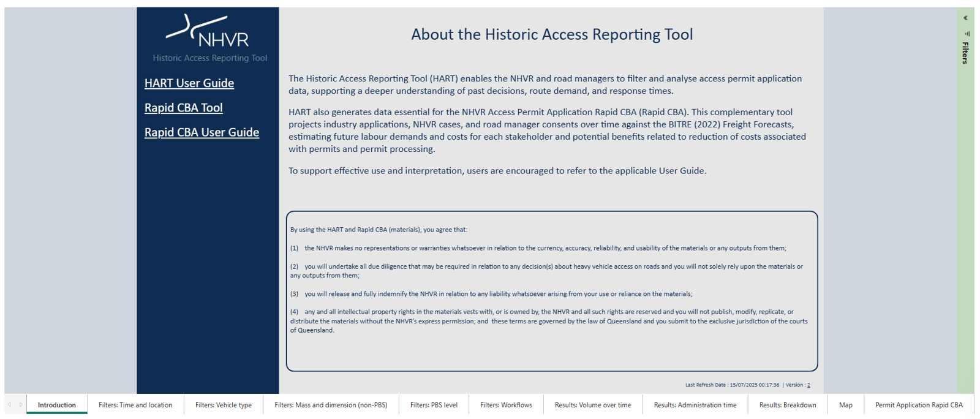This screenshot has width=980, height=419.
Task: Click the paragraph starting 'The Historic Access Reporting Tool (HART)'
Action: tap(545, 85)
